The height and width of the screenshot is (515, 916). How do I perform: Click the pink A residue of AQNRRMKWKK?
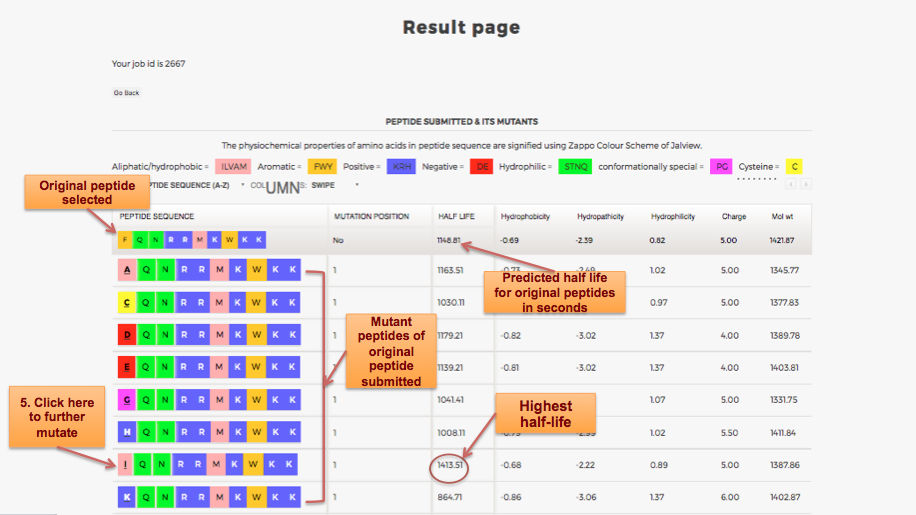[127, 271]
